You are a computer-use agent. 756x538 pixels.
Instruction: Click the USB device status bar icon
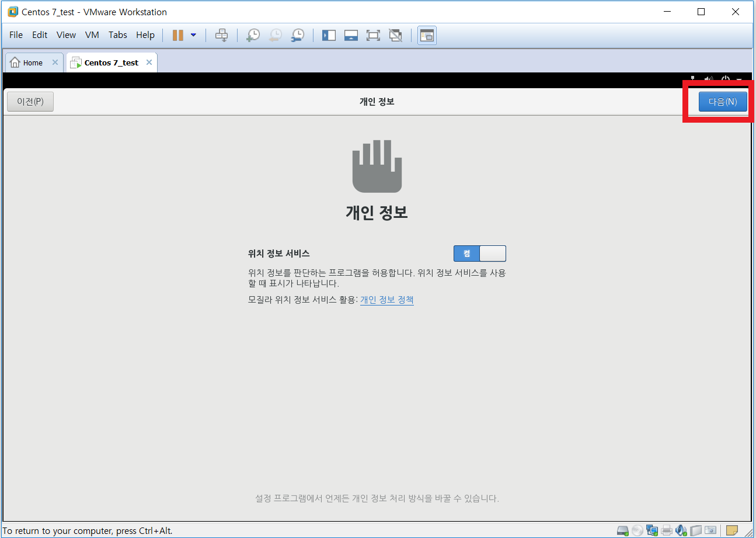695,530
